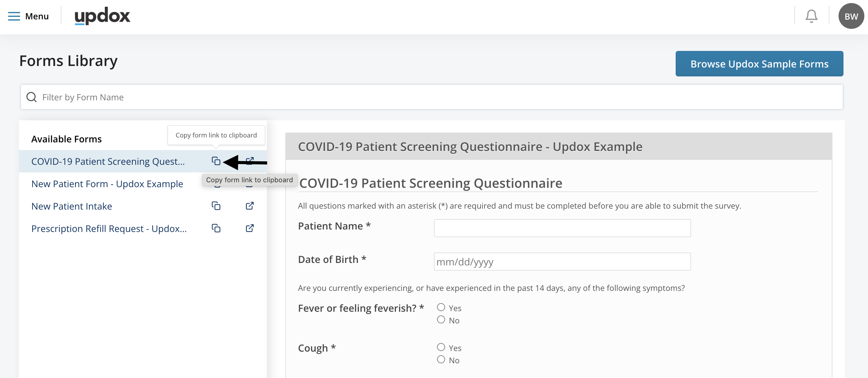Screen dimensions: 868x378
Task: Copy COVID-19 Screening form link to clipboard
Action: (216, 161)
